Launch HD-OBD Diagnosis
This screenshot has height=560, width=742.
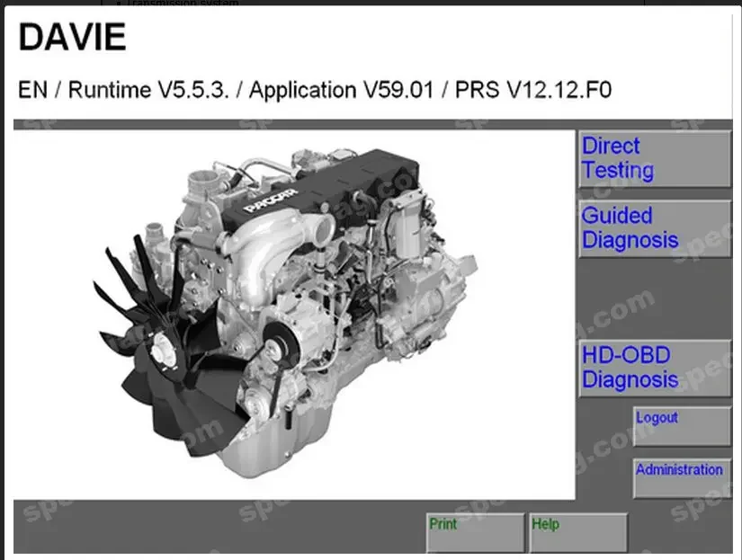coord(655,369)
